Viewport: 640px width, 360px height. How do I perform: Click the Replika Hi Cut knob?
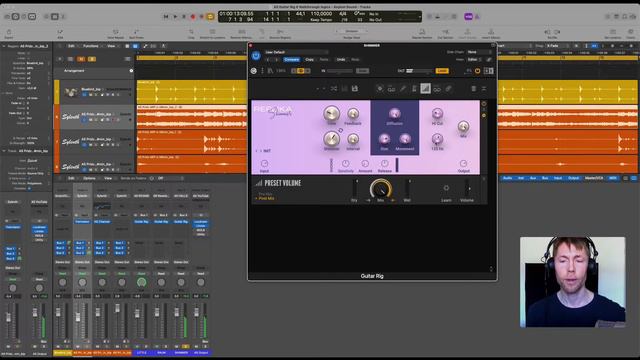(437, 113)
